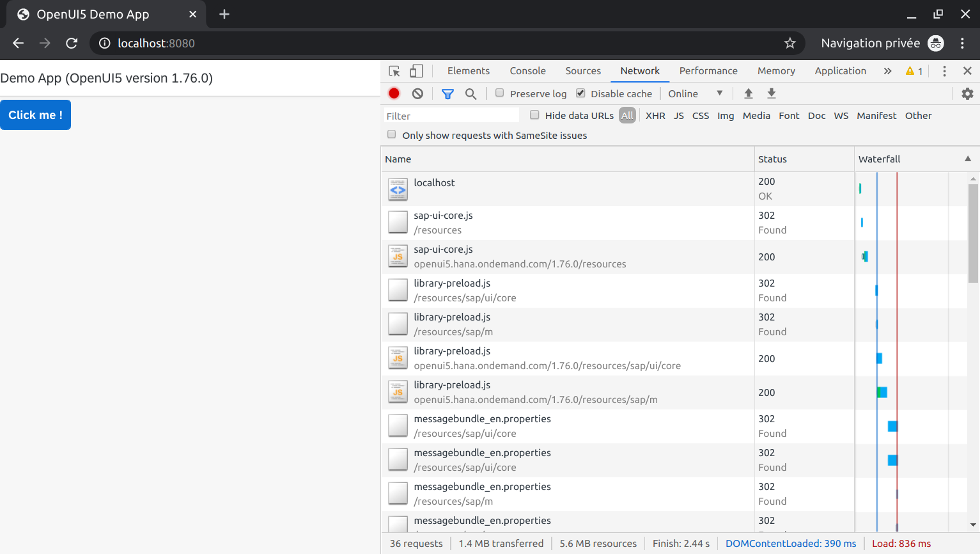Focus the network Filter input field
Image resolution: width=980 pixels, height=554 pixels.
click(x=451, y=116)
